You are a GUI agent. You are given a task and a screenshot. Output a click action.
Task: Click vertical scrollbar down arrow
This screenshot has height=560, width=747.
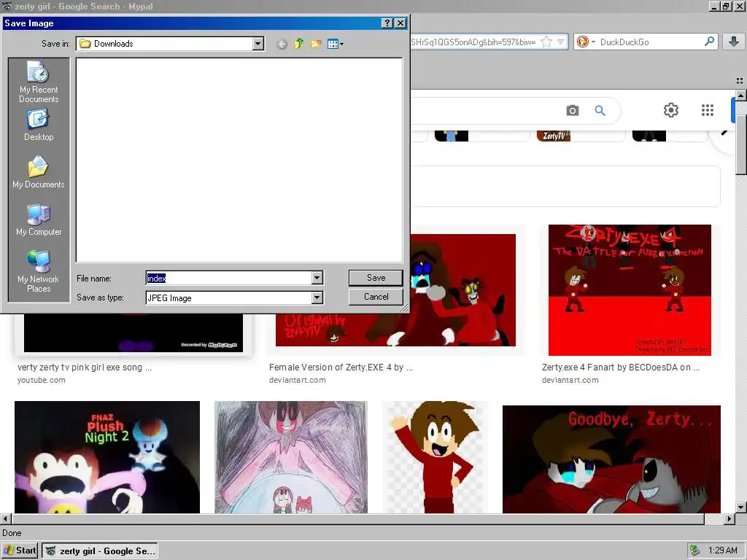[741, 507]
